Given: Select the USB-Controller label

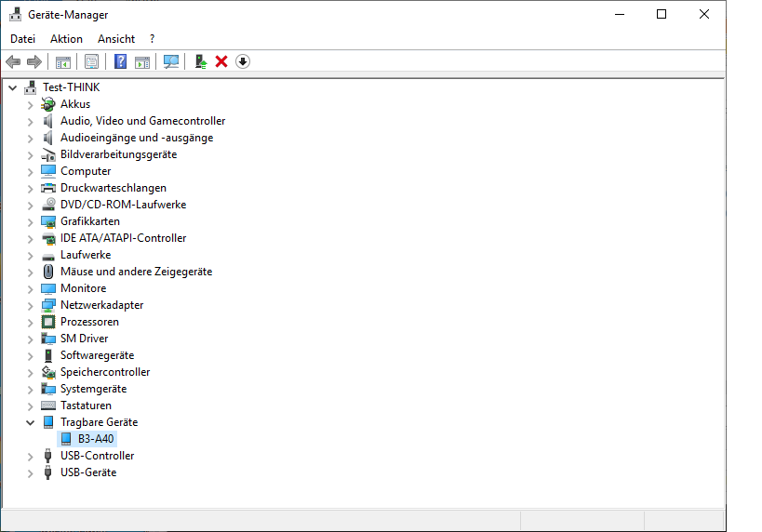Looking at the screenshot, I should point(97,456).
